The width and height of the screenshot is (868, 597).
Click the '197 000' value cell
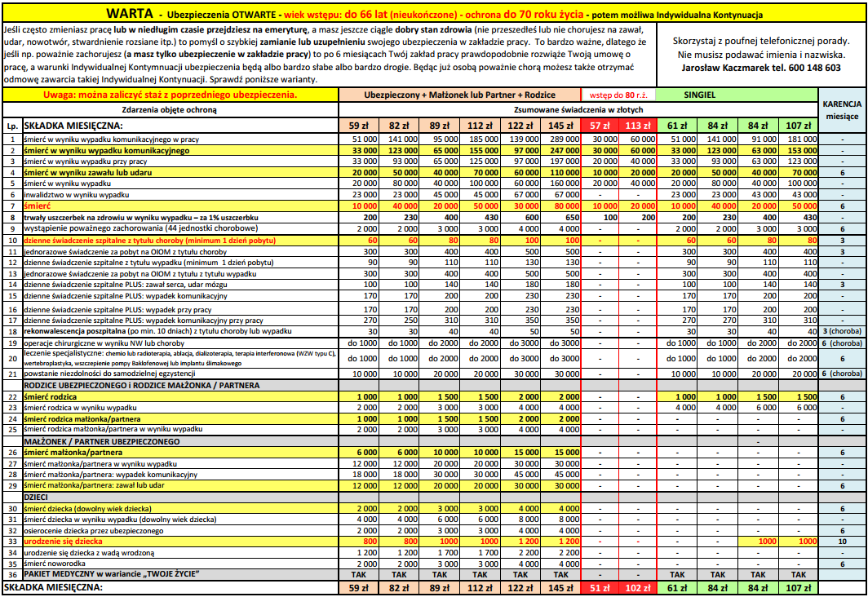click(x=560, y=161)
